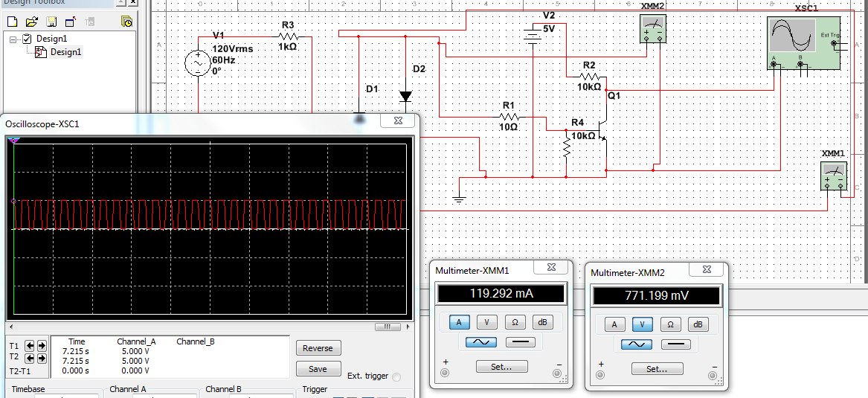
Task: Move oscilloscope cursor T2 right
Action: (42, 358)
